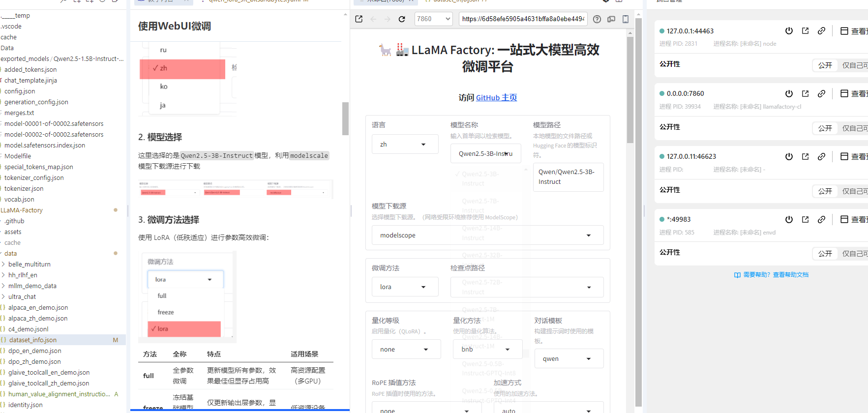Set 127.0.0.1:46623 visibility to 公开
Viewport: 868px width, 413px height.
coord(825,191)
